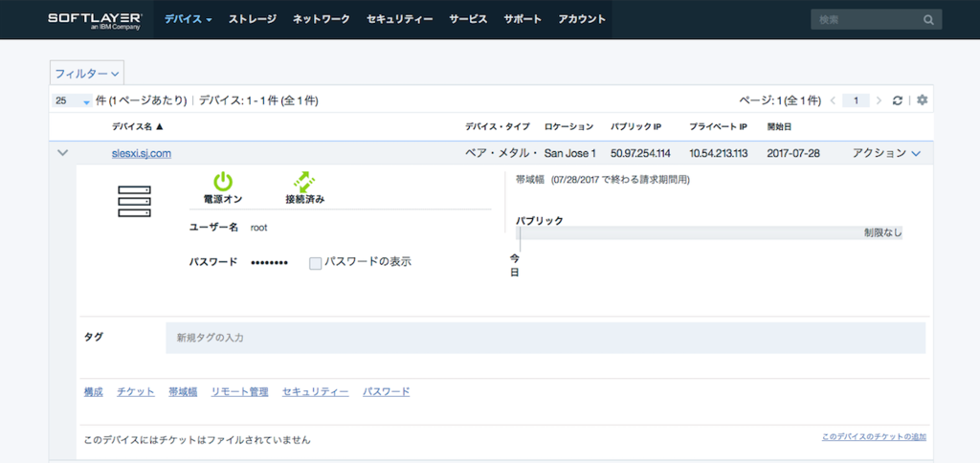Open the サポート menu

(x=523, y=19)
